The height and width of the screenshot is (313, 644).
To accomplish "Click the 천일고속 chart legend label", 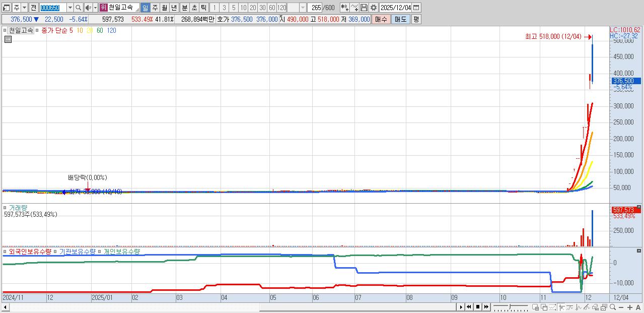I will coord(21,30).
